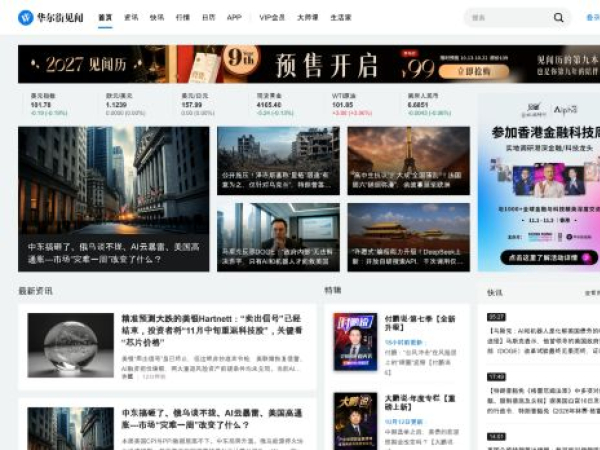Click the link right of 快讯 heading
Screen dimensions: 600x450
592,293
